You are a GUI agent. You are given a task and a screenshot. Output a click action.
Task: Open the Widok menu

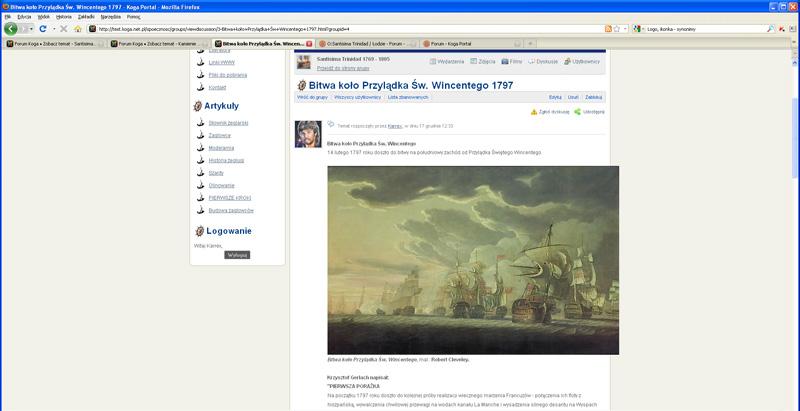click(44, 17)
